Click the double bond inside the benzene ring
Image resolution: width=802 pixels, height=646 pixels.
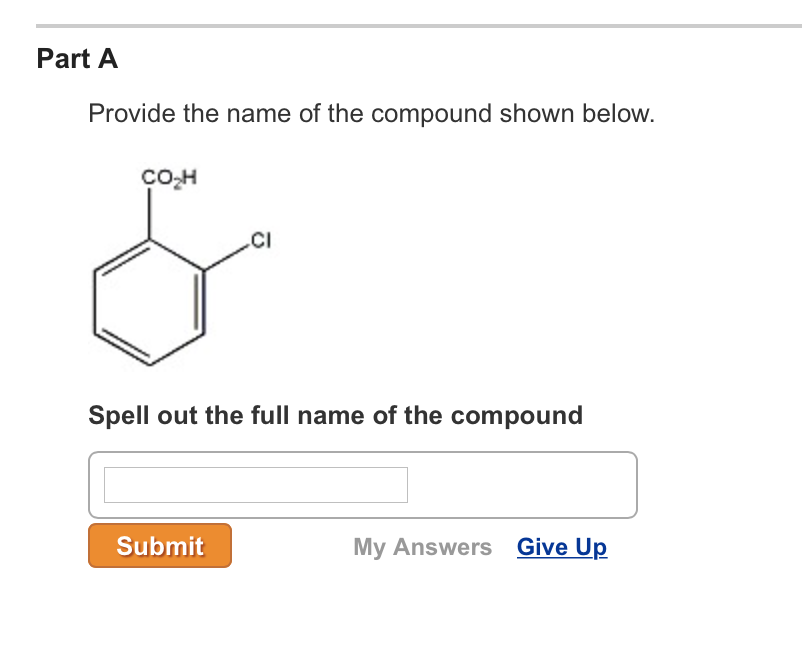(196, 300)
